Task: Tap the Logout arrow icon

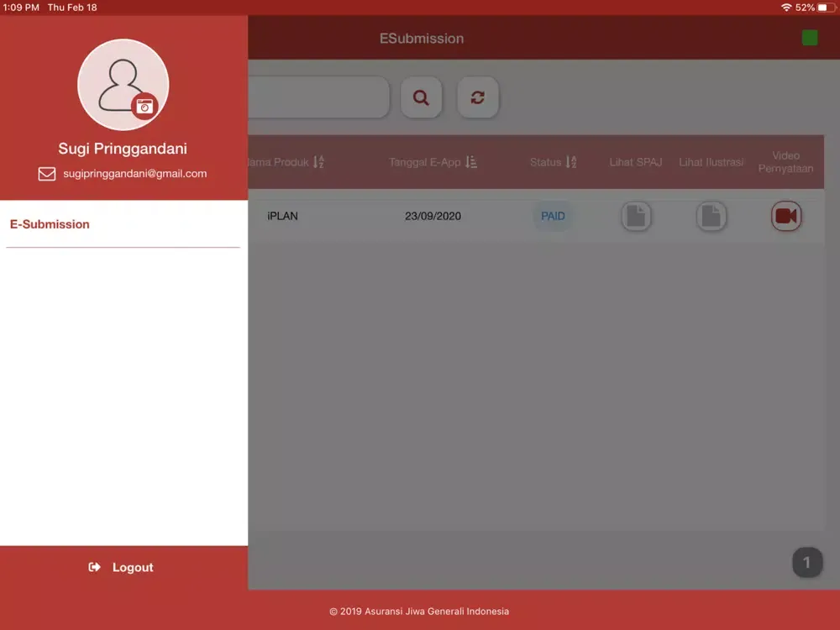Action: click(x=94, y=567)
